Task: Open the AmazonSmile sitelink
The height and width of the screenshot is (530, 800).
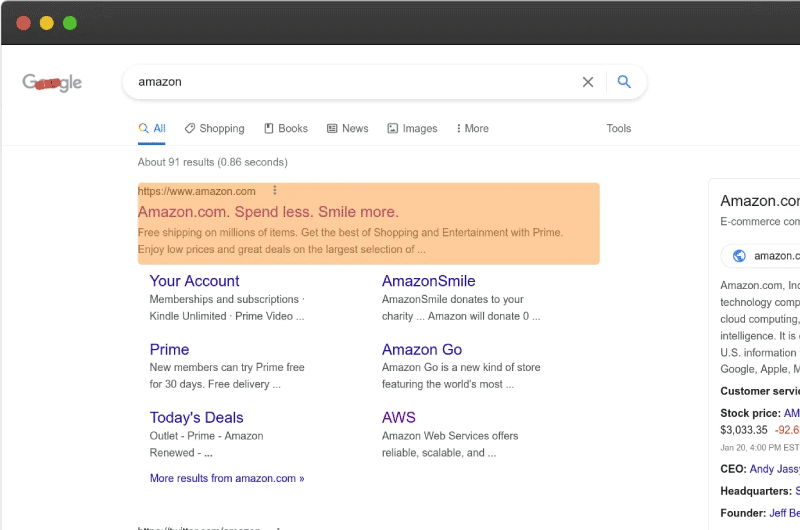Action: 429,281
